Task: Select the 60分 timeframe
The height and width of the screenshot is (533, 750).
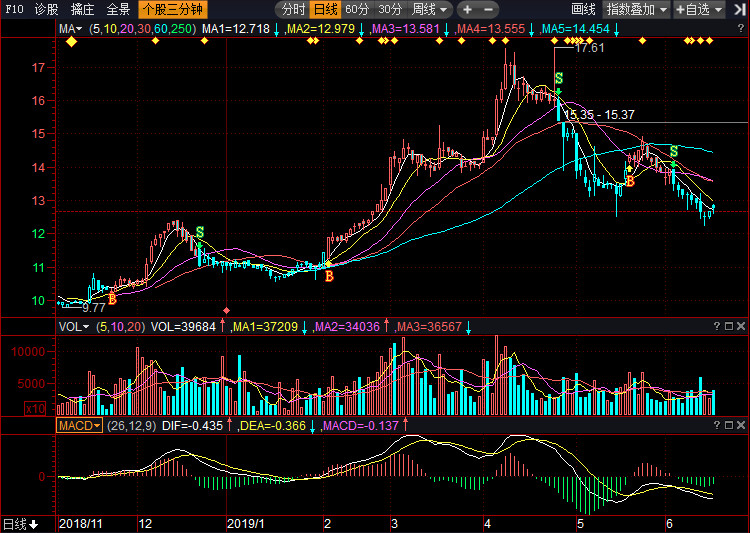Action: [x=357, y=9]
